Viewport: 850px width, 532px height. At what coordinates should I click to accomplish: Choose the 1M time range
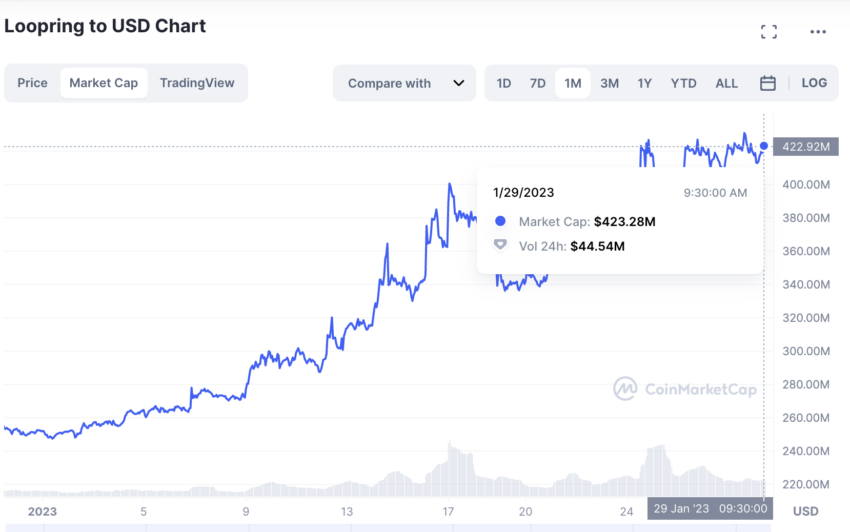[x=573, y=83]
